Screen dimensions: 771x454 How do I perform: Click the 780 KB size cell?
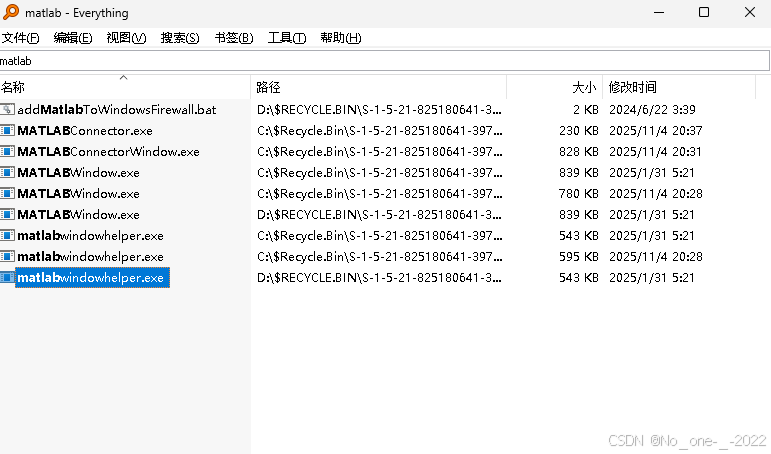(x=579, y=193)
